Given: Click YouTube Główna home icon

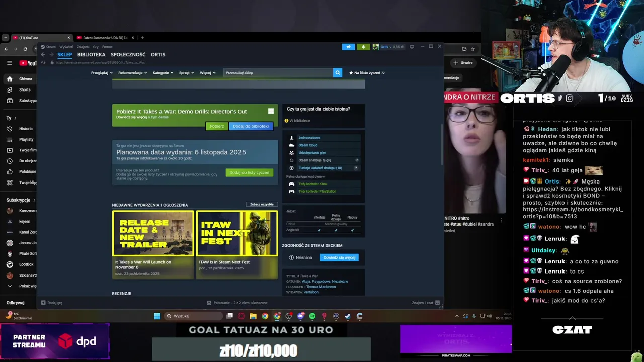Looking at the screenshot, I should 10,79.
